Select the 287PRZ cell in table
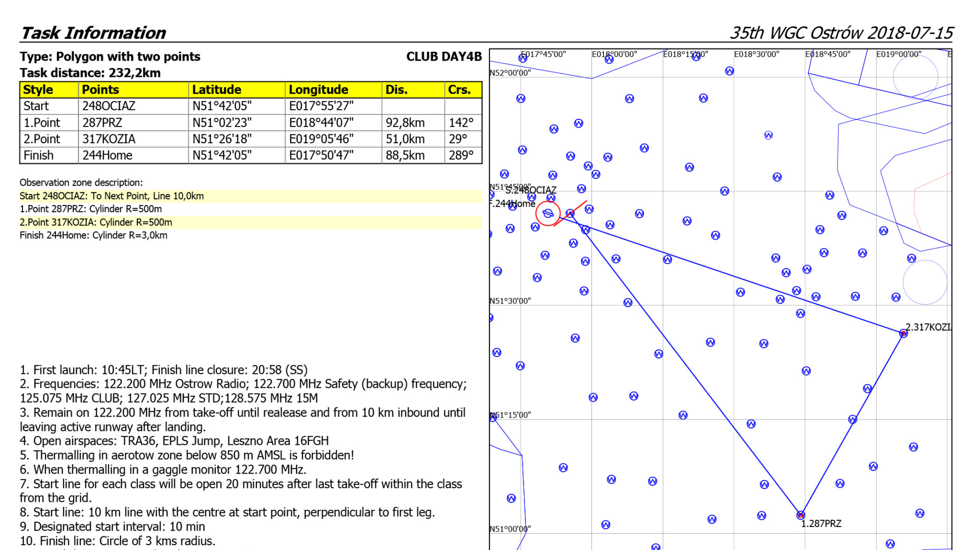 pyautogui.click(x=102, y=123)
